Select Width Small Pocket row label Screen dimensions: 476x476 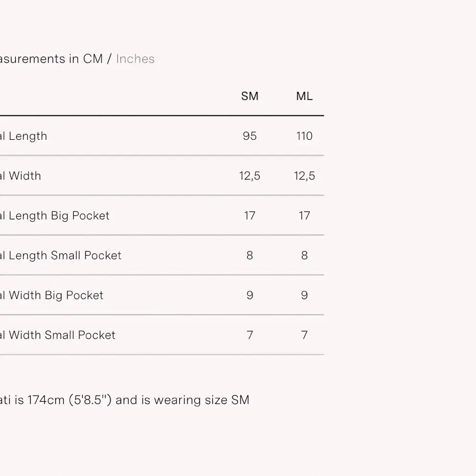click(x=57, y=335)
